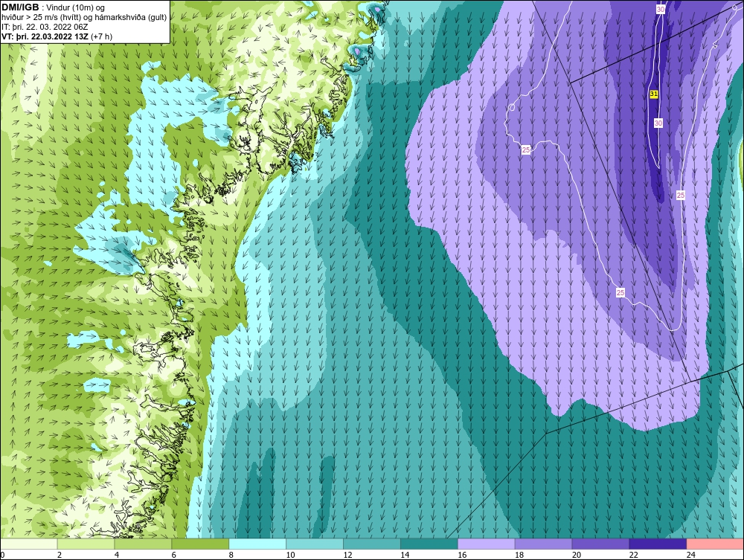Viewport: 744px width, 560px height.
Task: Click the legend scale value '10'
Action: (x=290, y=555)
